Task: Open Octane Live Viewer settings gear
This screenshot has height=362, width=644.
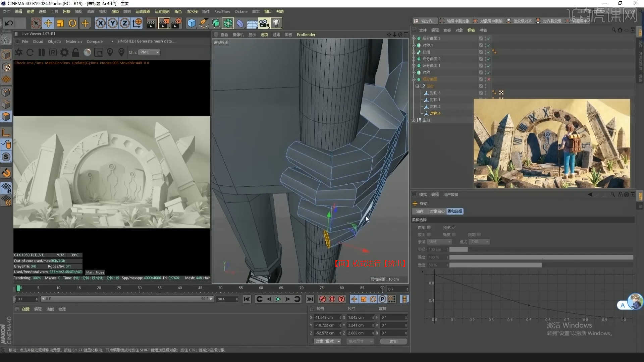Action: (64, 52)
